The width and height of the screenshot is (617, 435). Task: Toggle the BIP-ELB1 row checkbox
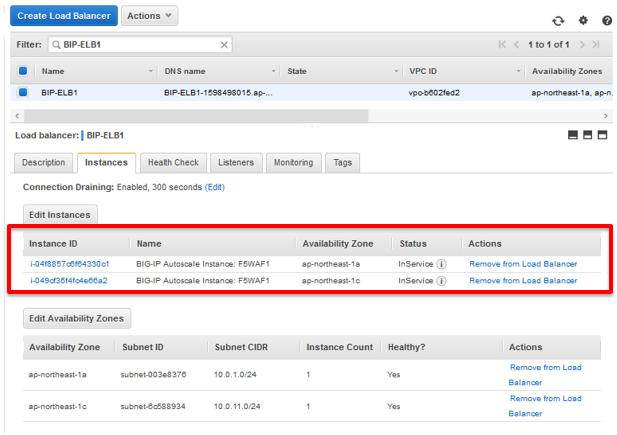tap(23, 93)
